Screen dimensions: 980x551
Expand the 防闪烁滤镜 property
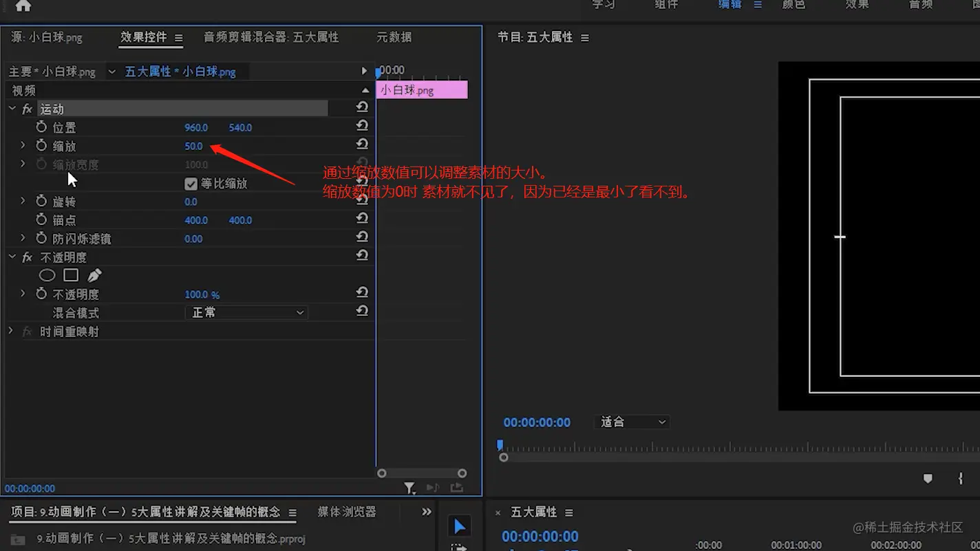point(23,238)
